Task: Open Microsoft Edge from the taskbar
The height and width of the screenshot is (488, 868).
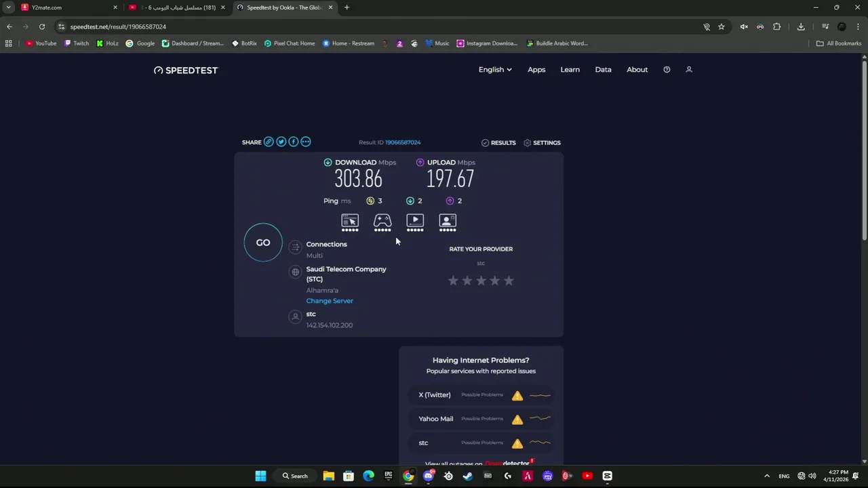Action: 368,476
